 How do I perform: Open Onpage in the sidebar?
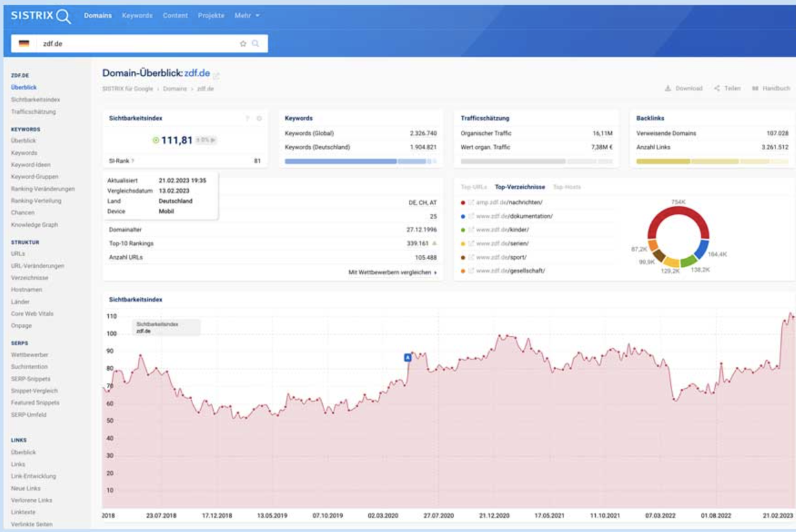pyautogui.click(x=21, y=326)
